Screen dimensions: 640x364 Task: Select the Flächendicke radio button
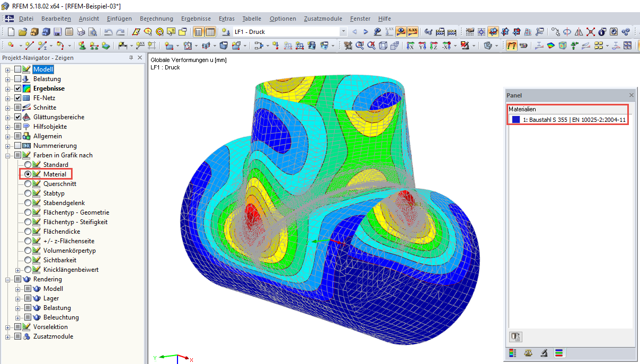28,232
